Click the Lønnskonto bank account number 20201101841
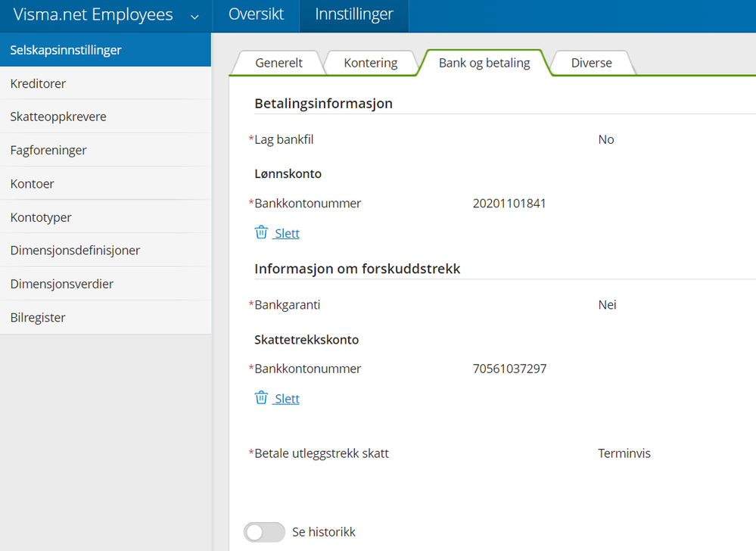The height and width of the screenshot is (551, 756). (509, 203)
